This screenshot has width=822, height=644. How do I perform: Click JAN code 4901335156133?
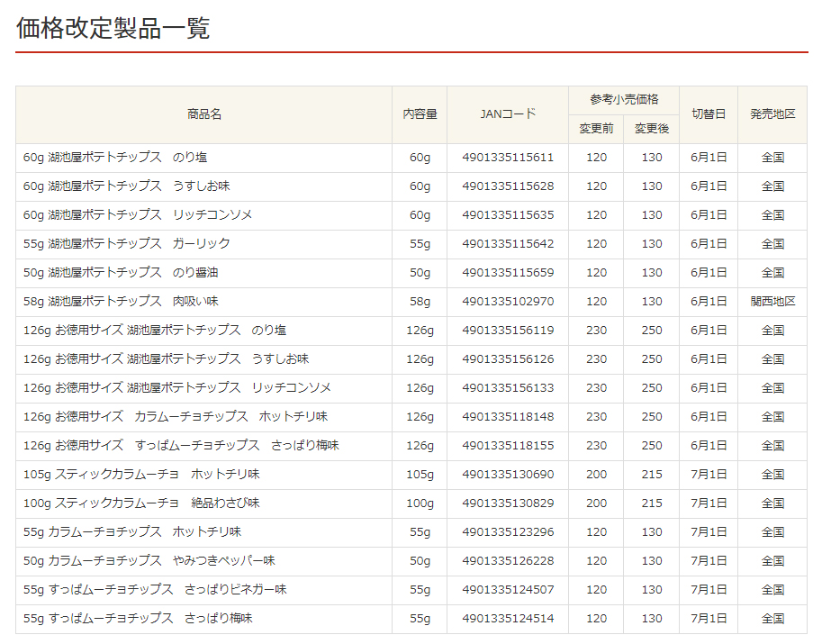508,388
